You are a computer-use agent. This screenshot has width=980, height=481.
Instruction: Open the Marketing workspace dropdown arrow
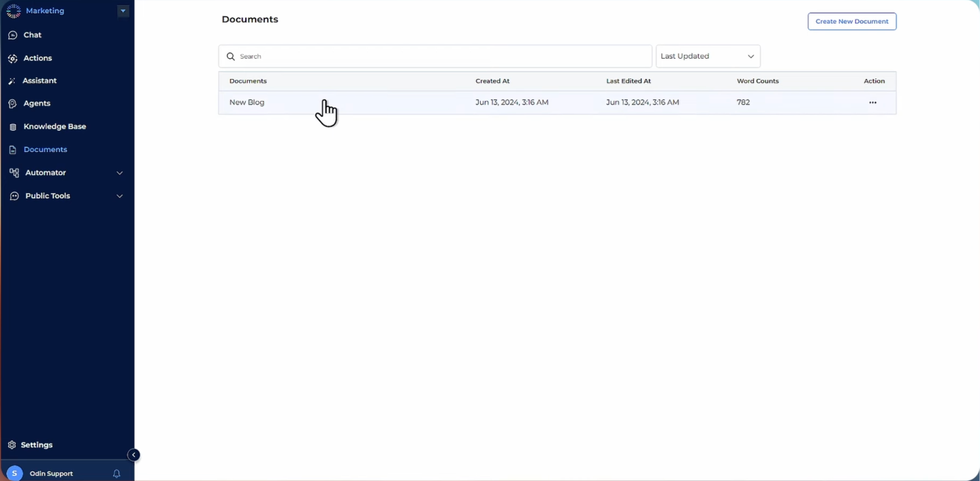point(123,11)
